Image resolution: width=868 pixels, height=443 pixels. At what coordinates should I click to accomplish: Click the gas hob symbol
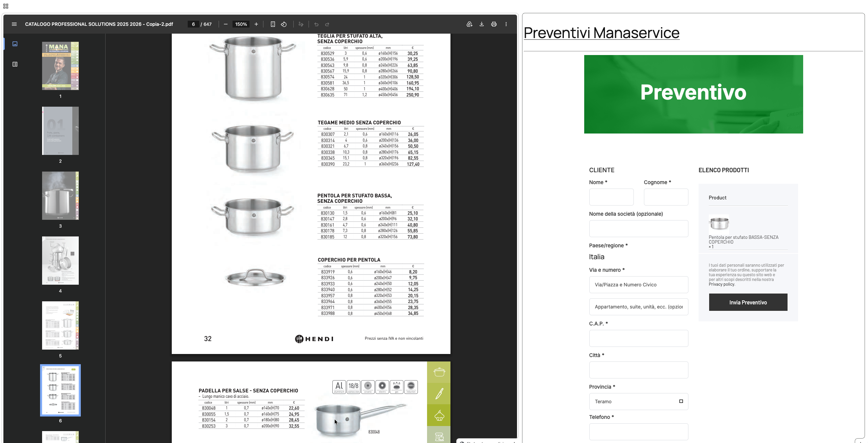coord(396,387)
